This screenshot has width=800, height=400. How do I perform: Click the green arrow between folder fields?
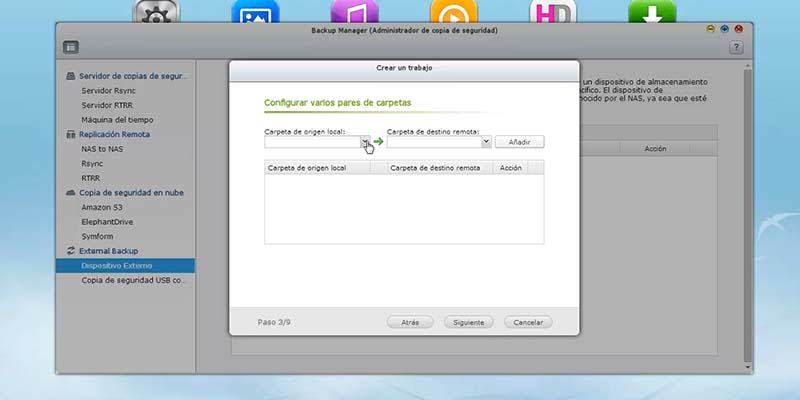[378, 142]
